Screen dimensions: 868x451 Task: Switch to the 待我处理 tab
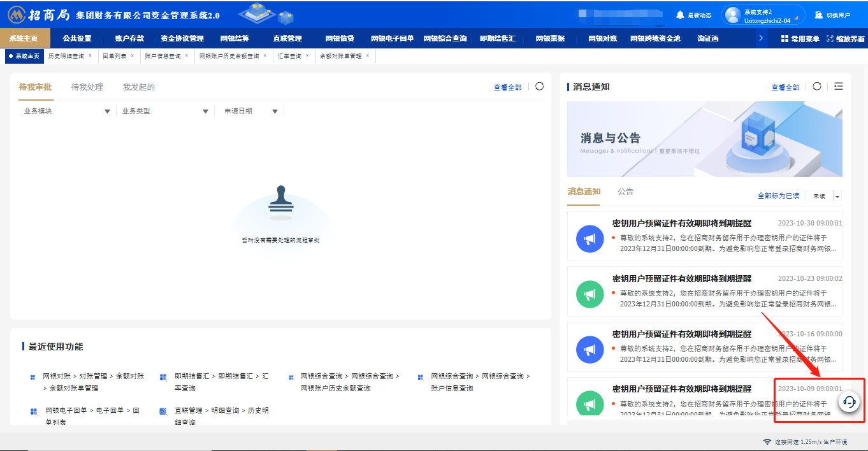tap(87, 87)
